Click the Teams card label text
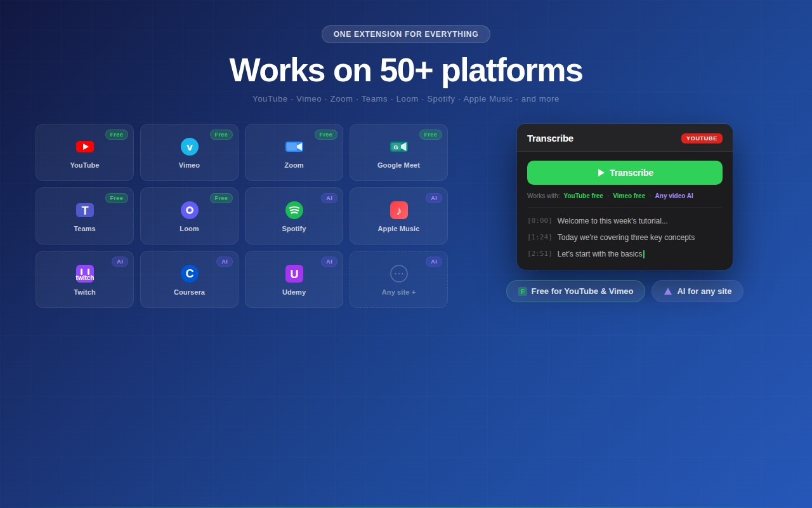Viewport: 812px width, 508px height. click(x=85, y=229)
